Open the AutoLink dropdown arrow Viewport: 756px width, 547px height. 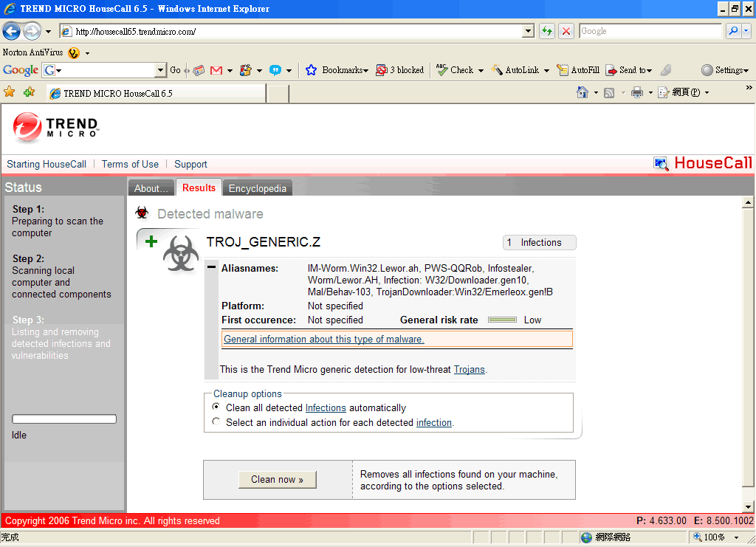[546, 70]
